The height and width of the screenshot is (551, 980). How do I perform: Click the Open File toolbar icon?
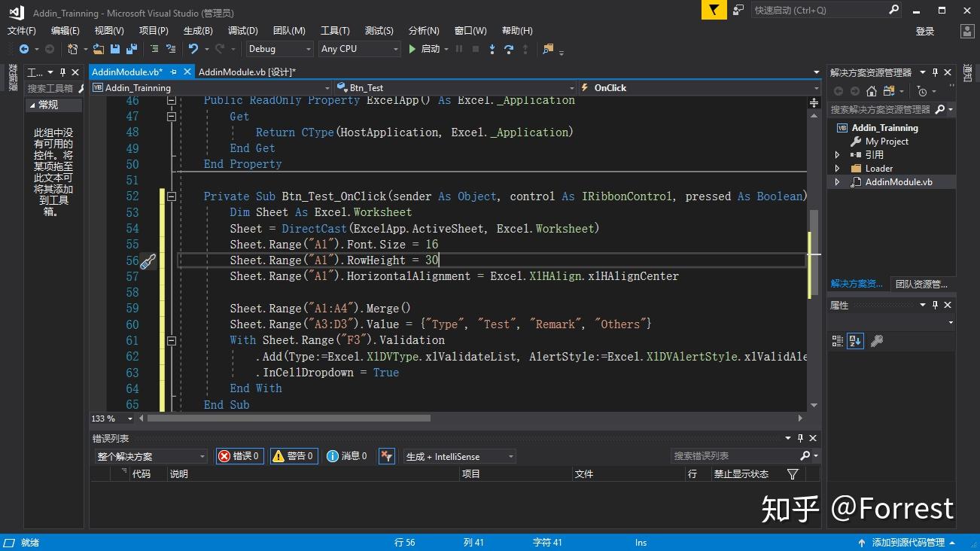point(99,49)
